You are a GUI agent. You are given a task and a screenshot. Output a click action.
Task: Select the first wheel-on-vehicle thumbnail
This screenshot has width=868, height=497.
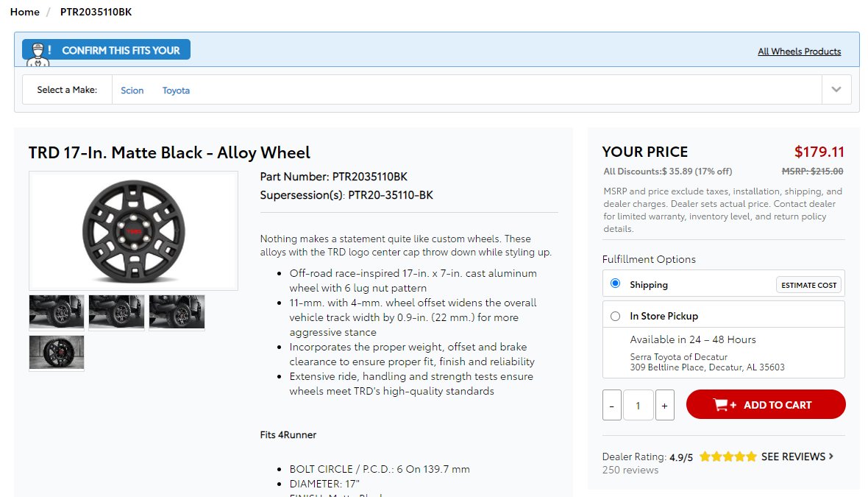(x=57, y=312)
